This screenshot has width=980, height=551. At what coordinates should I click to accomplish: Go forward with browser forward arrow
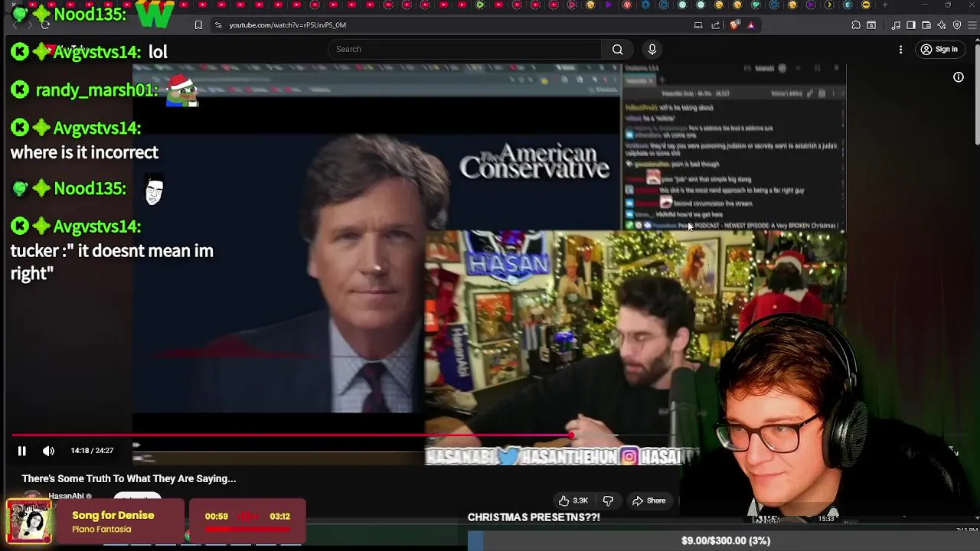pos(29,24)
